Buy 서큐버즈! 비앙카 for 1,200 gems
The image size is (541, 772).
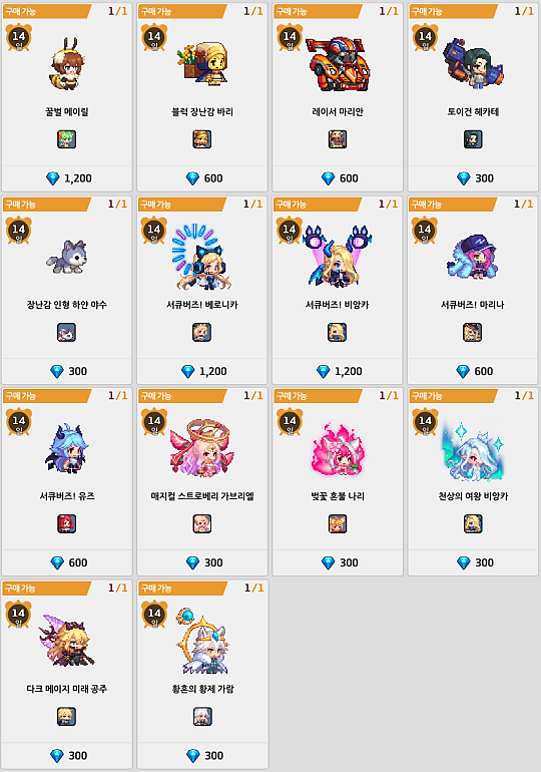(338, 371)
